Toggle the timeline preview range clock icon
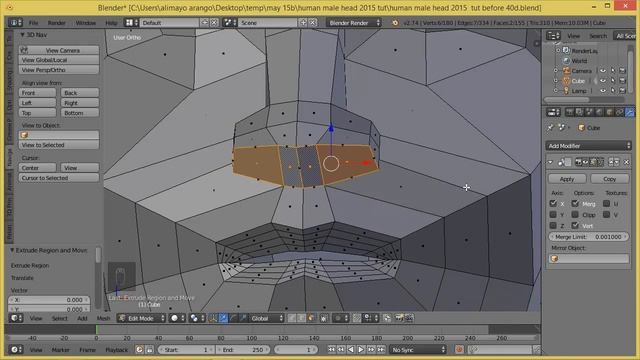640x360 pixels. pos(139,349)
